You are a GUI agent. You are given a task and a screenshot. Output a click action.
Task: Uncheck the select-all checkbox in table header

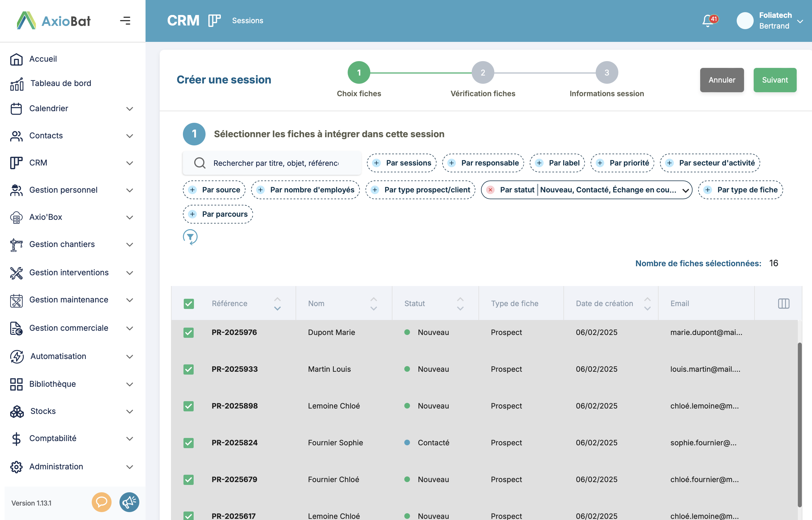coord(189,304)
